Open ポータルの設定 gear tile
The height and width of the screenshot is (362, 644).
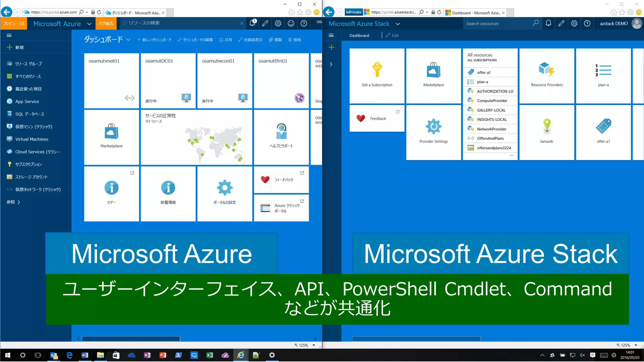coord(225,194)
